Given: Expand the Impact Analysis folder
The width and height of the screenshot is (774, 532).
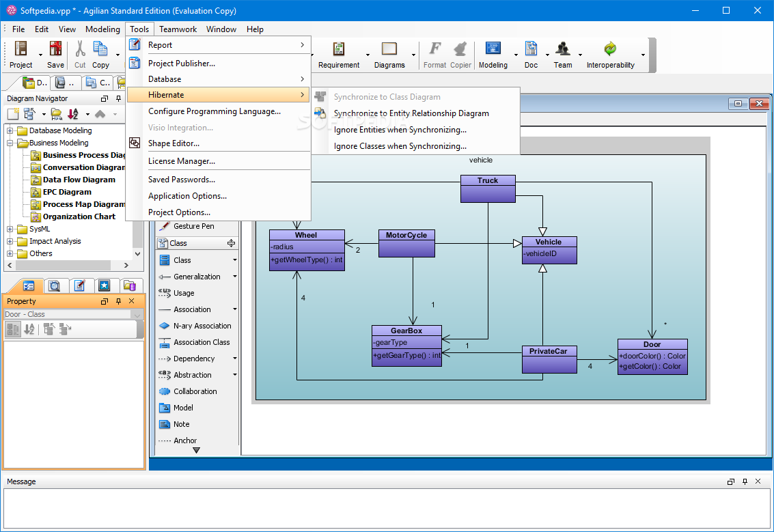Looking at the screenshot, I should pos(10,241).
